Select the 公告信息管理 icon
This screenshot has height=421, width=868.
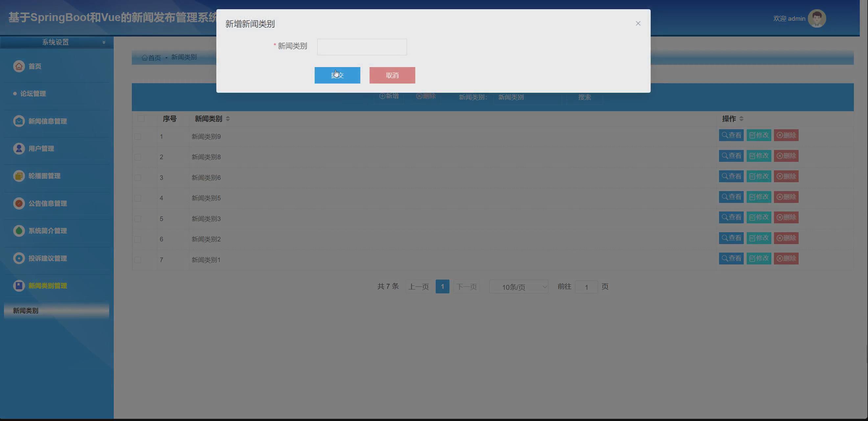pos(19,203)
